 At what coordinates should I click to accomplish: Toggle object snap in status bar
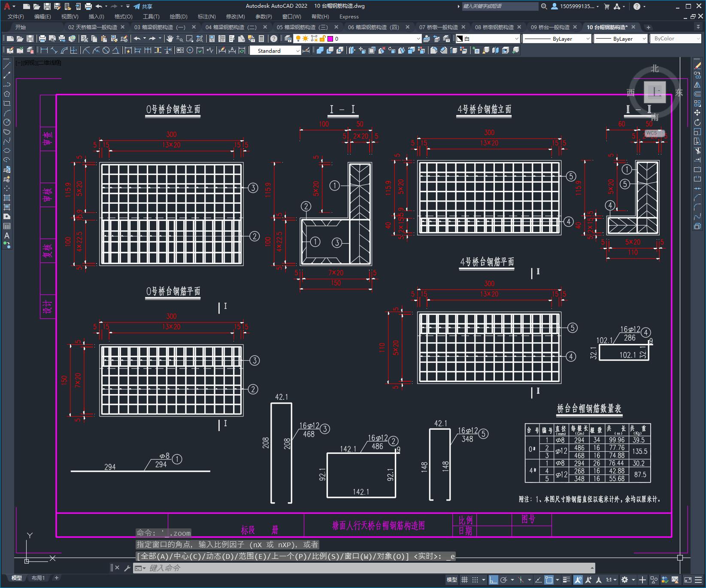tap(549, 580)
